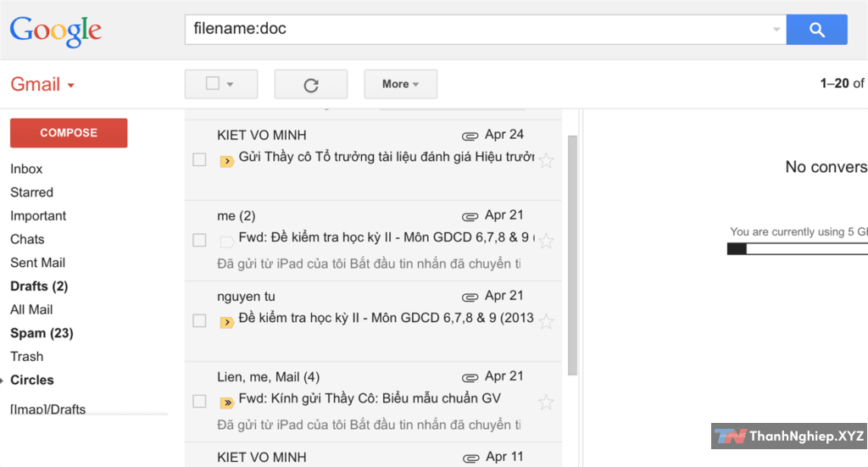The height and width of the screenshot is (467, 868).
Task: Click attachment paperclip on Apr 24 email
Action: click(470, 136)
